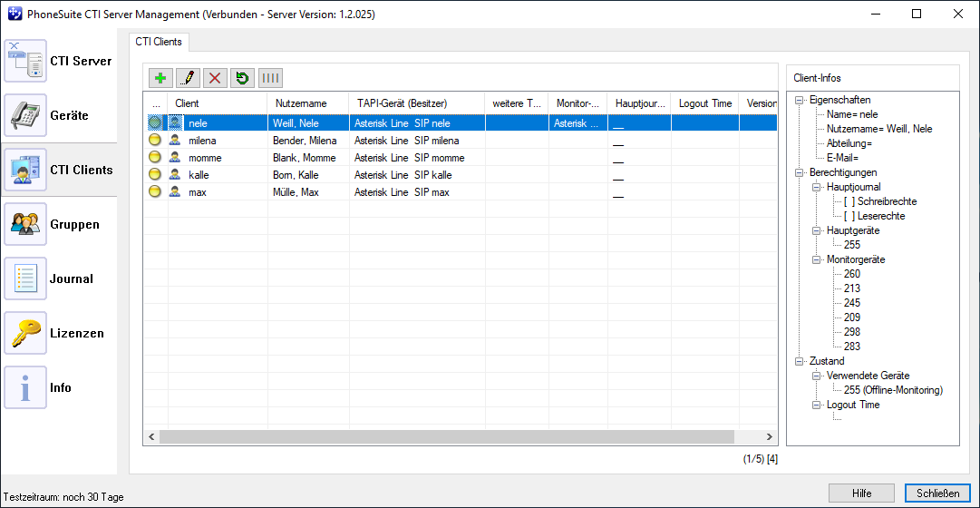The height and width of the screenshot is (508, 980).
Task: Click the pencil edit client icon
Action: pos(188,78)
